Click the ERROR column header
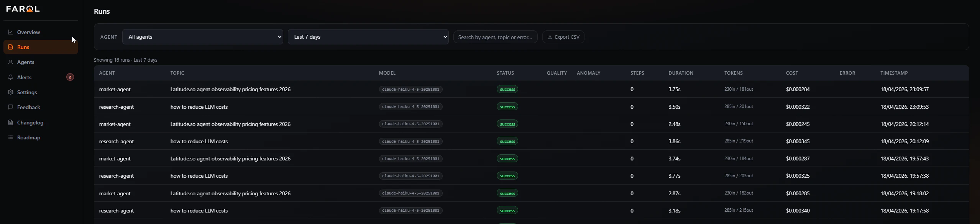The image size is (980, 224). 847,73
